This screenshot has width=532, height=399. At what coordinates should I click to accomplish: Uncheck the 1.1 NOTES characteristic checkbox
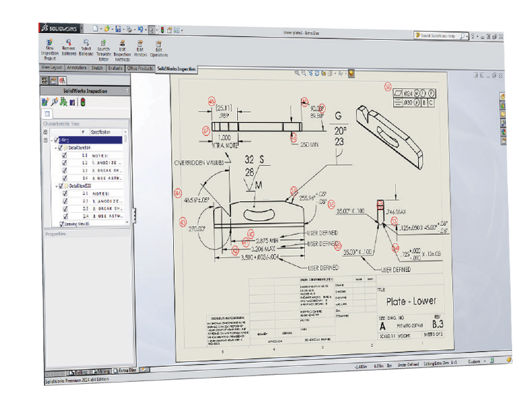pyautogui.click(x=65, y=157)
